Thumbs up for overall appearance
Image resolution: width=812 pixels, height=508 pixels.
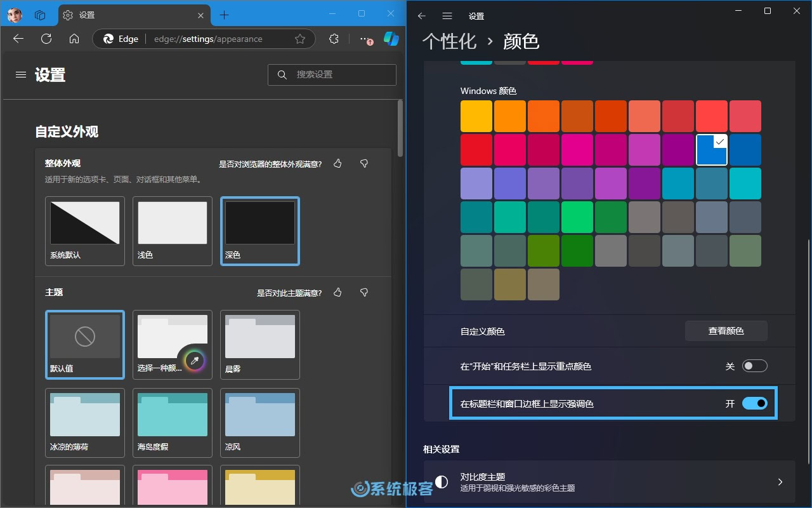[337, 164]
